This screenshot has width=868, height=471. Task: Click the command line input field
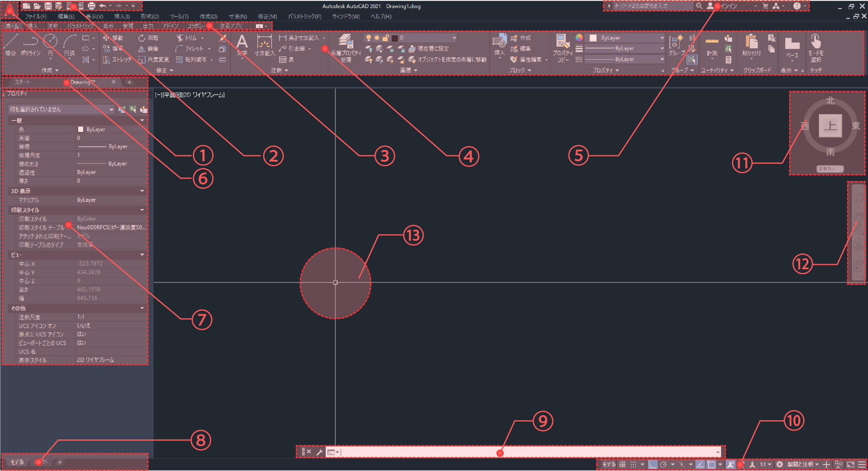[526, 452]
